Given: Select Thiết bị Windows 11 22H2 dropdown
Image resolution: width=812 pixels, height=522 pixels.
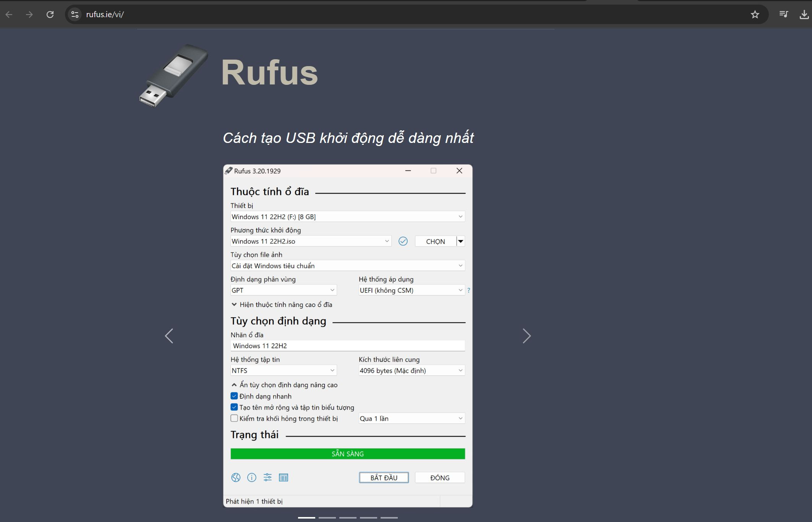Looking at the screenshot, I should click(x=347, y=216).
